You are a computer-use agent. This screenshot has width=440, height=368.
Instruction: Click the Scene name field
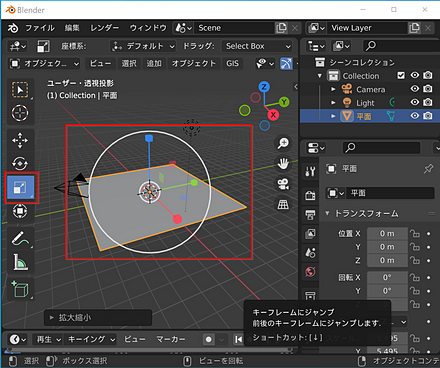235,28
